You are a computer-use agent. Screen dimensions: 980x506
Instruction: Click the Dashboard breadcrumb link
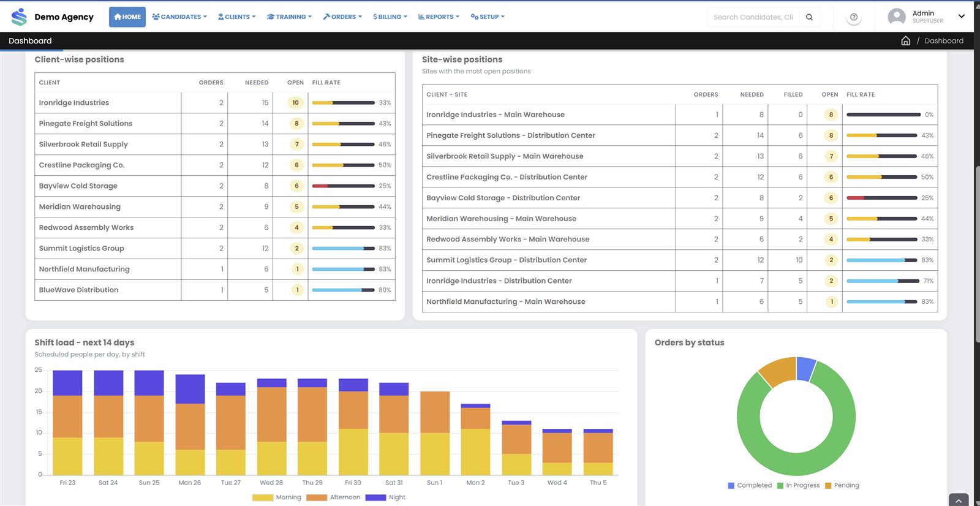tap(944, 41)
